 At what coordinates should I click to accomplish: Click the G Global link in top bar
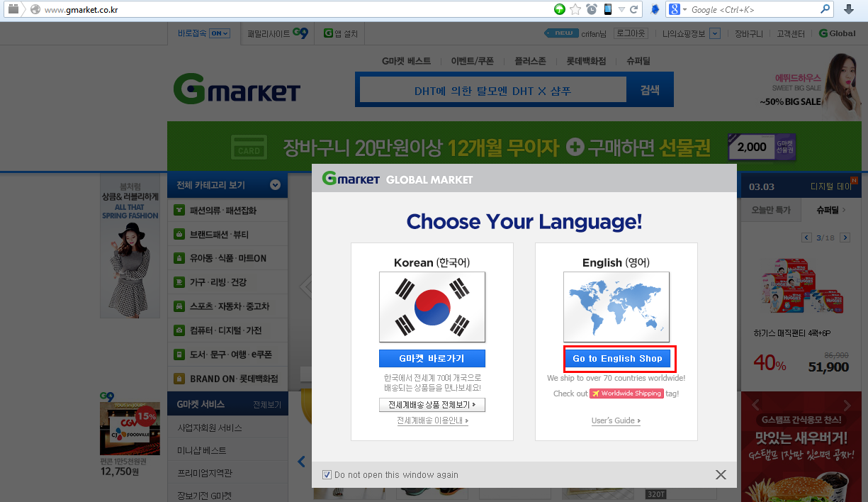coord(837,33)
